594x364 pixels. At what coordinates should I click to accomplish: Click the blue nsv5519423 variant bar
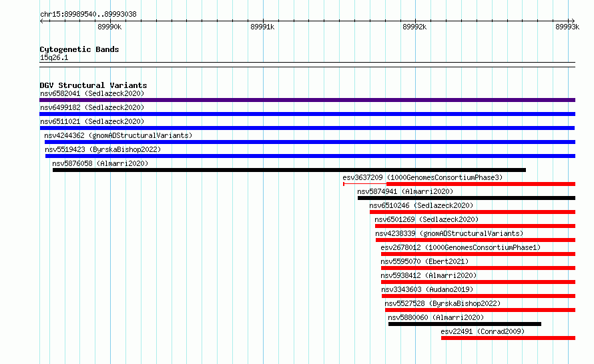tap(310, 156)
